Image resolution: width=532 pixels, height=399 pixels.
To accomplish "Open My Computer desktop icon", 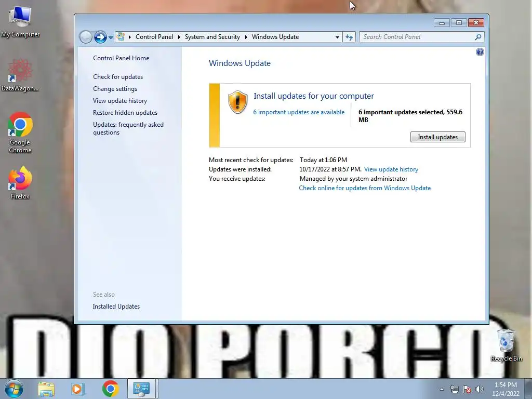I will [20, 22].
